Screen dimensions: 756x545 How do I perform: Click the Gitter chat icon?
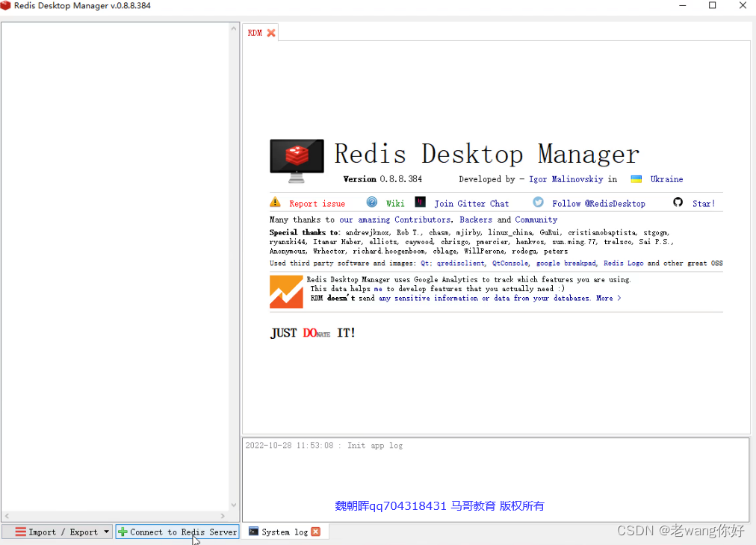click(x=421, y=202)
